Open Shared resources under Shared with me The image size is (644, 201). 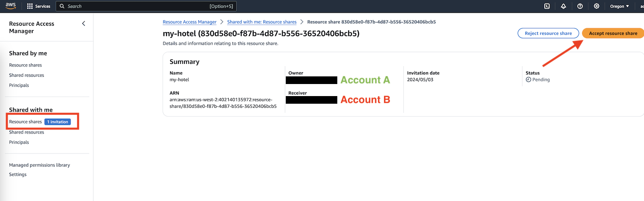27,132
